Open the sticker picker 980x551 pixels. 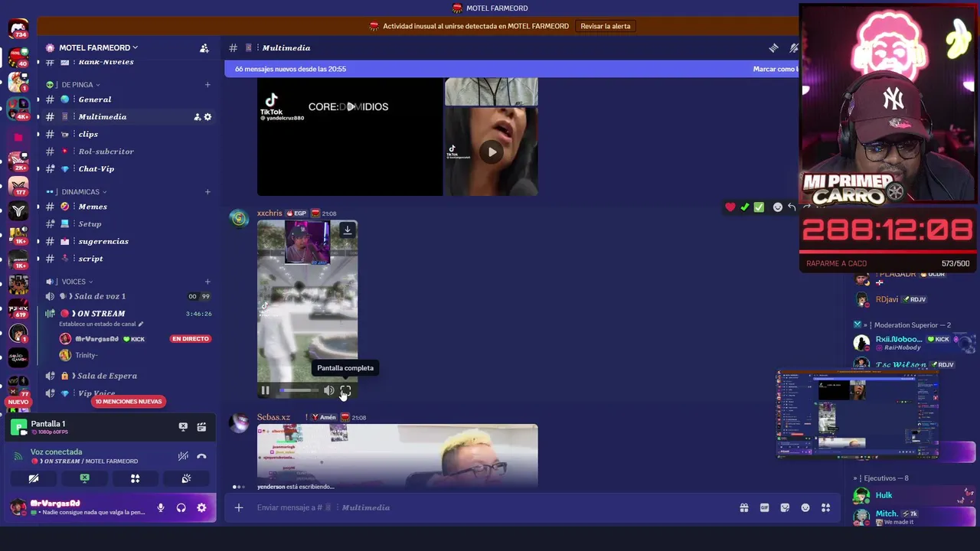point(785,507)
